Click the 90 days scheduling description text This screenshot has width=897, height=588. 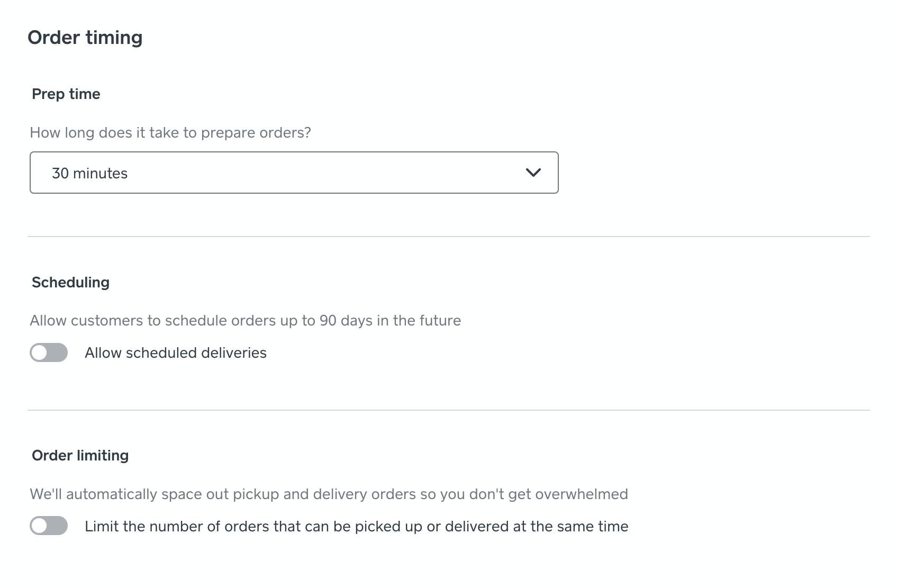click(x=245, y=320)
